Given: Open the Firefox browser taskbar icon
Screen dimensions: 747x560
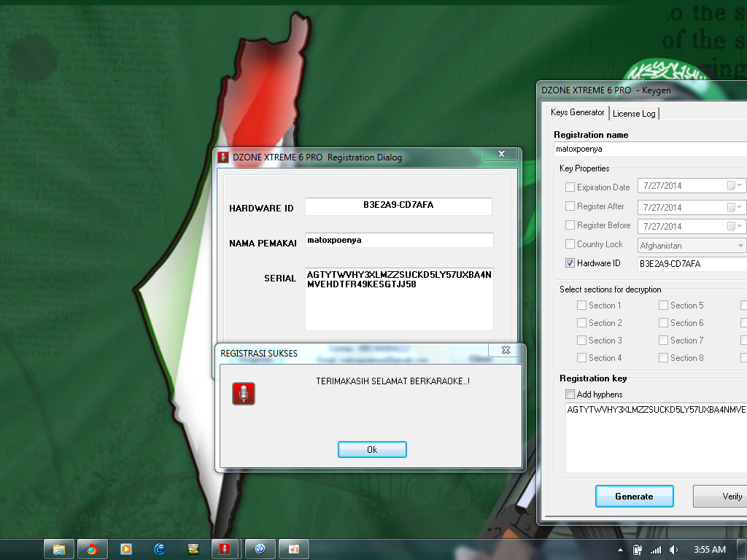Looking at the screenshot, I should pos(92,550).
